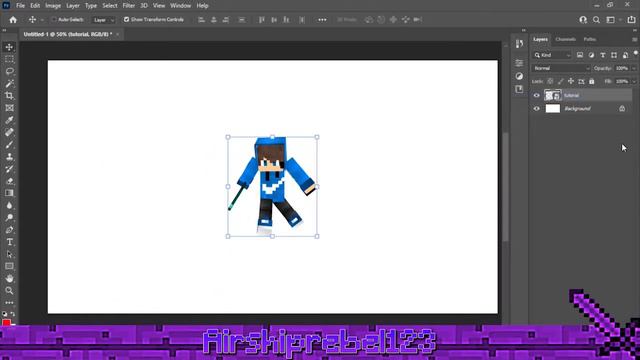Toggle filter for type layers
The height and width of the screenshot is (360, 640).
pyautogui.click(x=603, y=55)
